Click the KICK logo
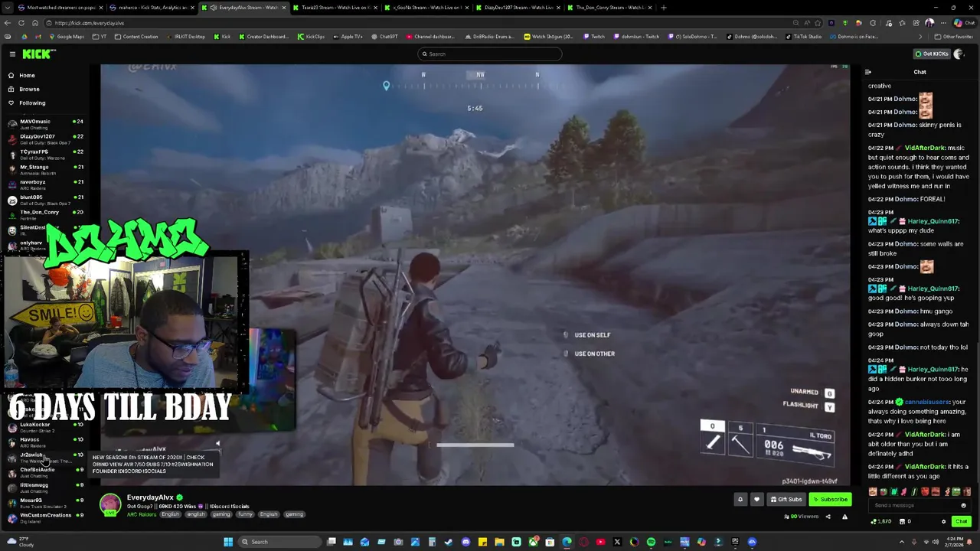 point(38,54)
